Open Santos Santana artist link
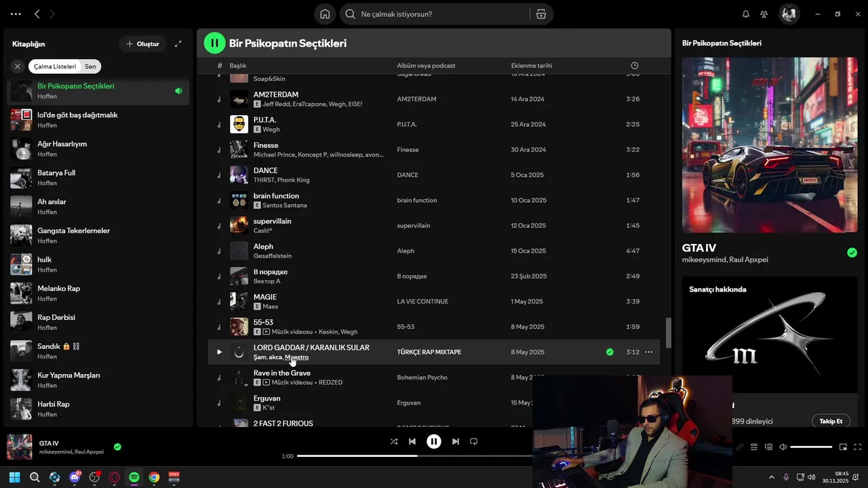The image size is (868, 488). coord(285,205)
